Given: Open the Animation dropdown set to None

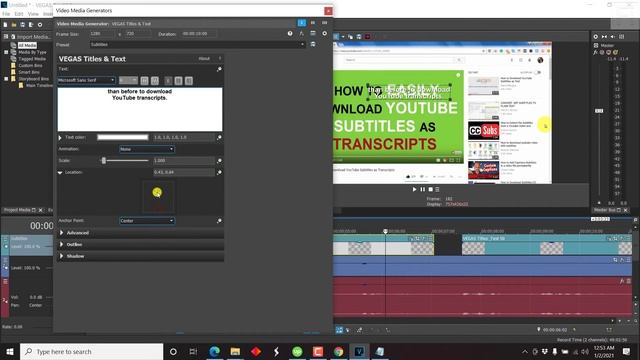Looking at the screenshot, I should click(147, 149).
